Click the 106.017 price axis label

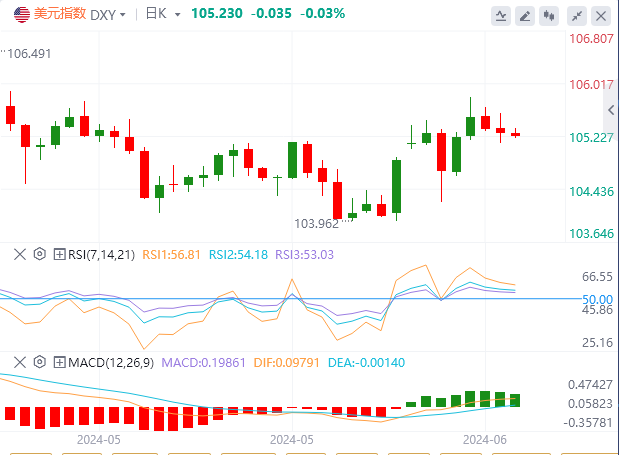591,84
